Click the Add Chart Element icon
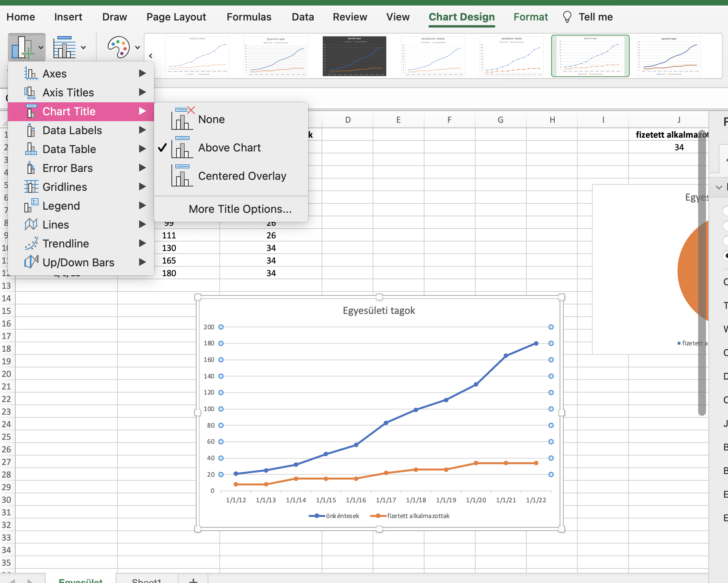The image size is (728, 583). click(x=22, y=47)
